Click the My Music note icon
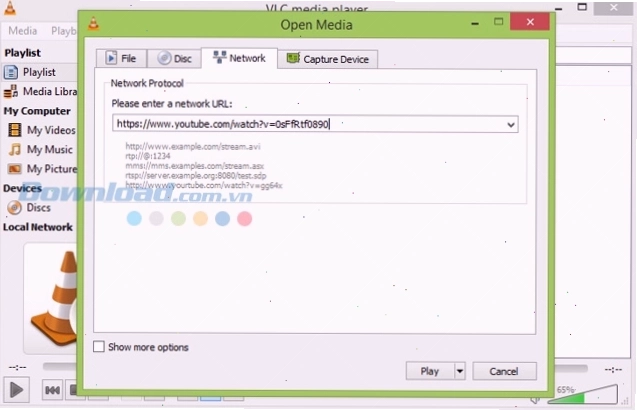The height and width of the screenshot is (411, 637). click(x=15, y=149)
